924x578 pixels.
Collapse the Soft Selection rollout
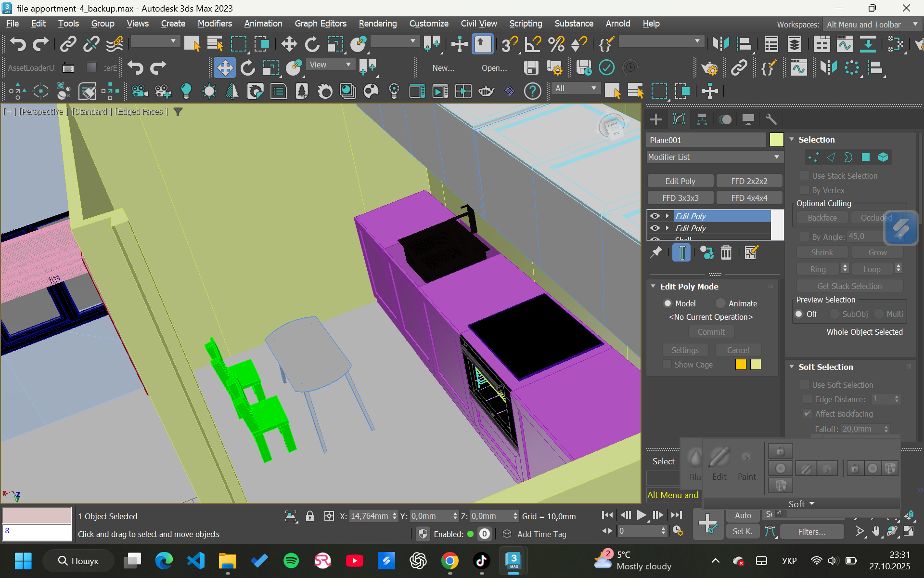792,367
